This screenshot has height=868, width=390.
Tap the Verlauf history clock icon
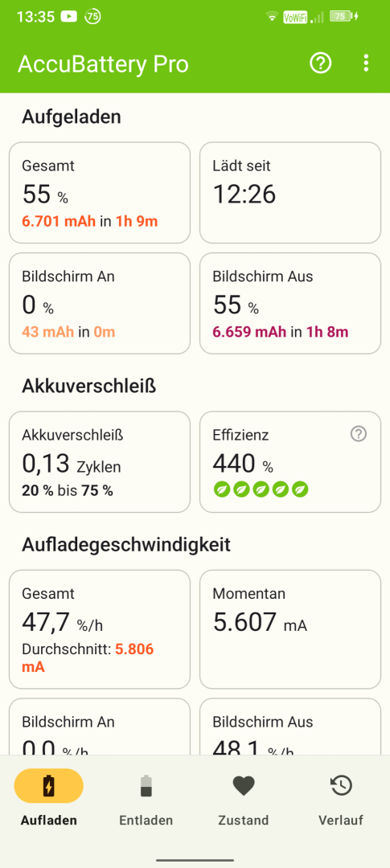coord(341,785)
